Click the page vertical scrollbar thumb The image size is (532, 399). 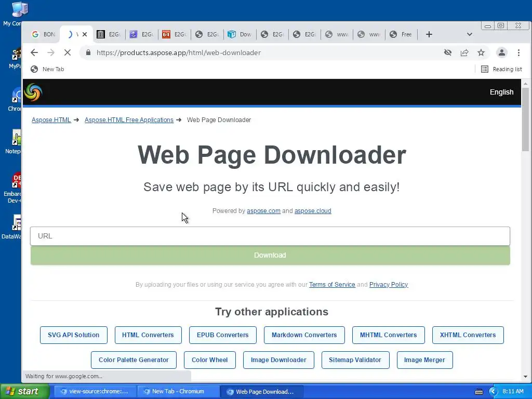[x=525, y=119]
